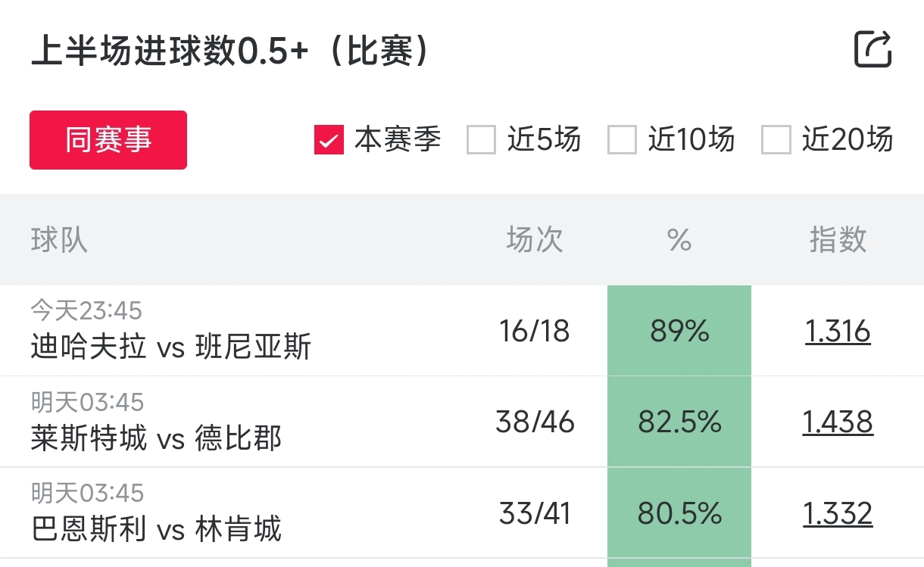Click the green 80.5% cell
The height and width of the screenshot is (567, 924).
click(679, 514)
